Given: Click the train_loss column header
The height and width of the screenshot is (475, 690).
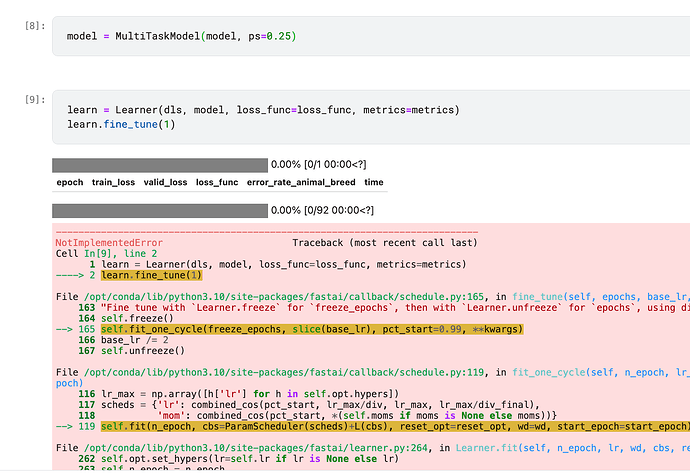Looking at the screenshot, I should (115, 183).
